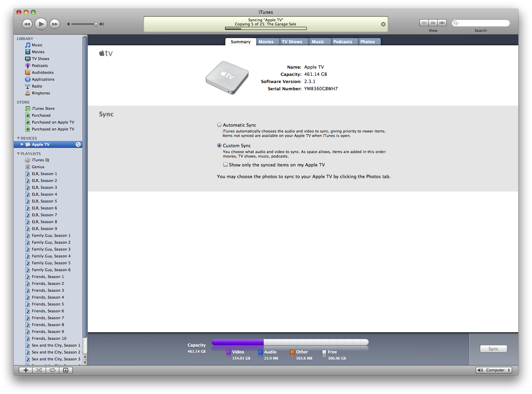Select Friends, Season 10 playlist
The image size is (532, 394).
point(48,338)
